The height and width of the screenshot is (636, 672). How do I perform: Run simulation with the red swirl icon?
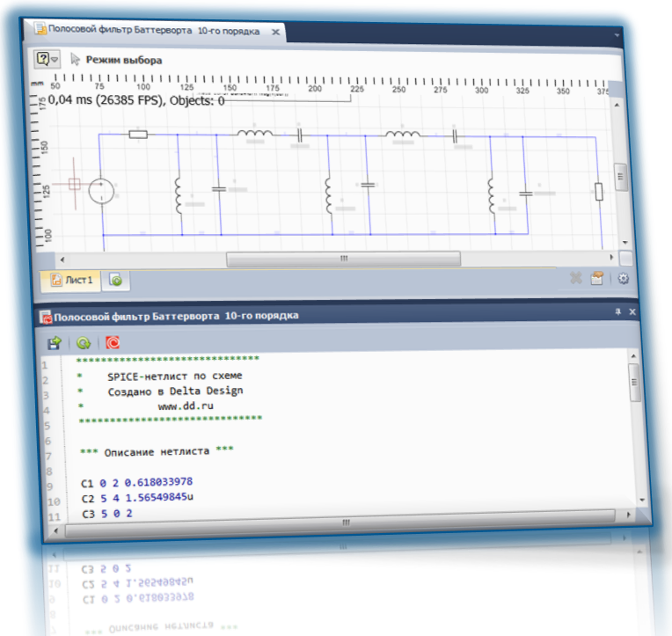113,342
